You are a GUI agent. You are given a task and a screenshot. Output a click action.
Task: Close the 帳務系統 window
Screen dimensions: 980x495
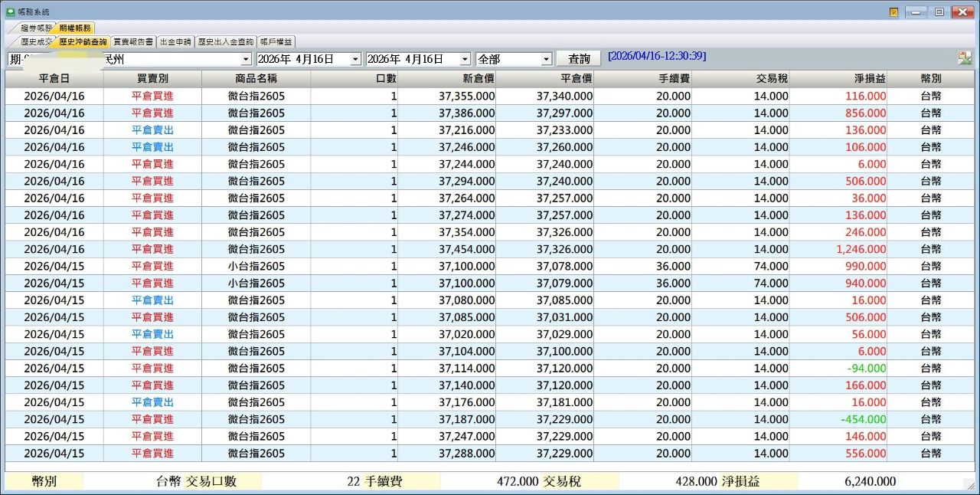click(x=962, y=11)
